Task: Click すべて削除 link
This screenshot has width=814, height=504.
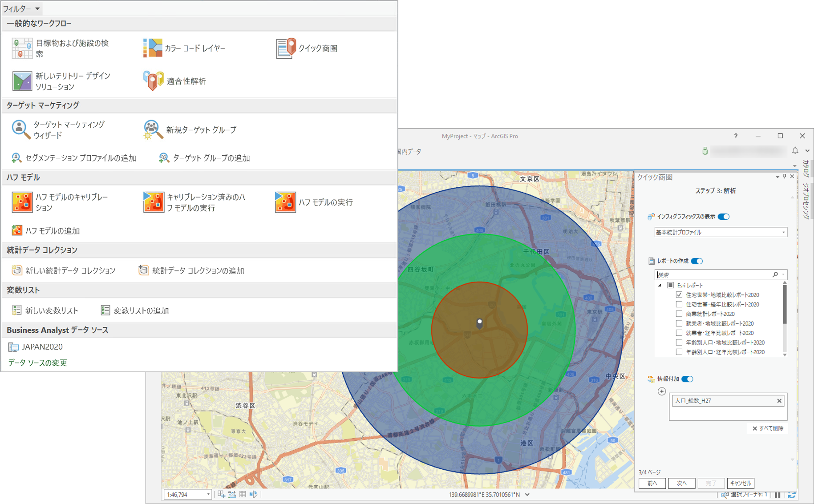Action: [x=768, y=428]
